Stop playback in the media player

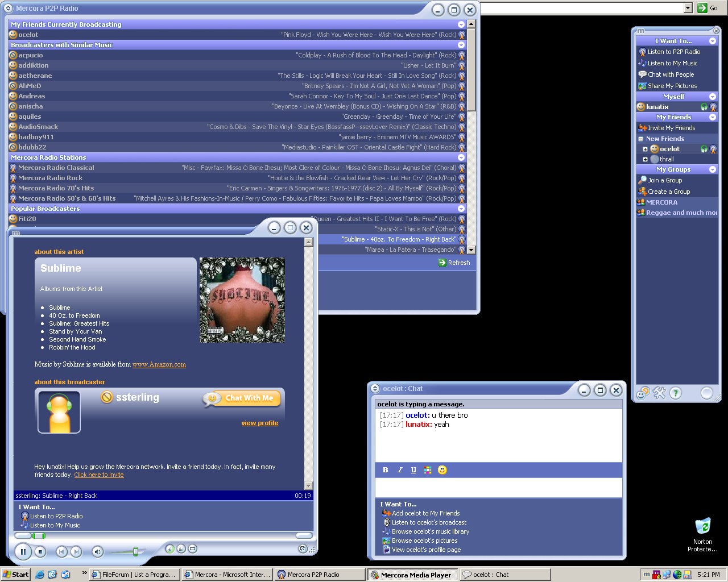40,551
